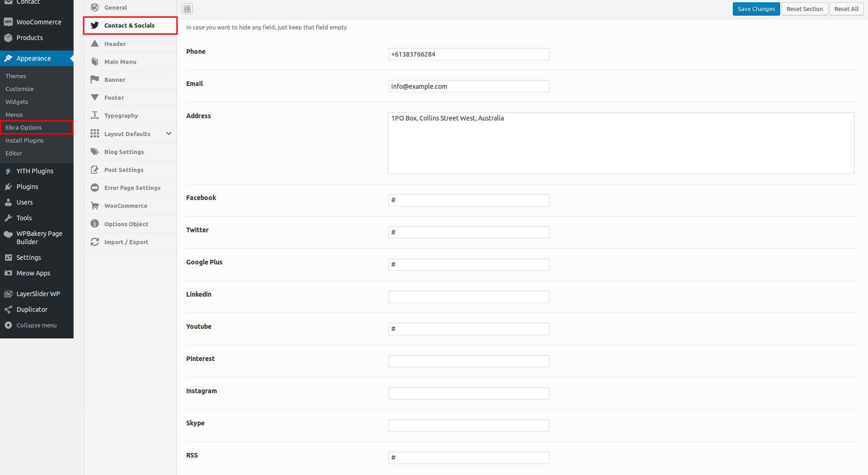Switch to the Blog Settings section
The width and height of the screenshot is (868, 475).
click(131, 152)
